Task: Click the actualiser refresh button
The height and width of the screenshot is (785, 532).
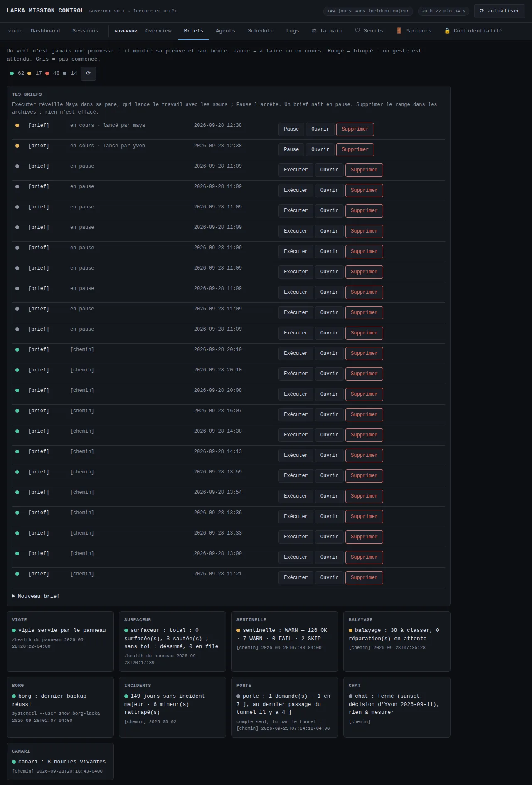Action: coord(500,11)
